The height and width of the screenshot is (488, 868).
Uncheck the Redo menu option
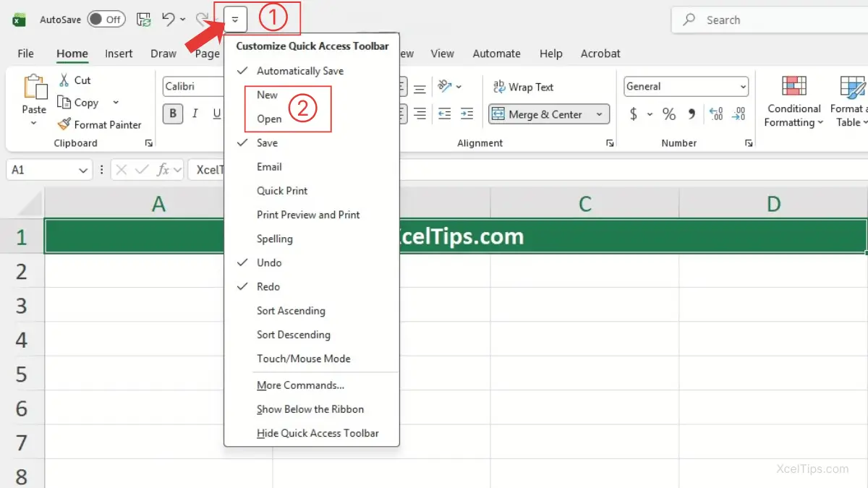click(268, 287)
